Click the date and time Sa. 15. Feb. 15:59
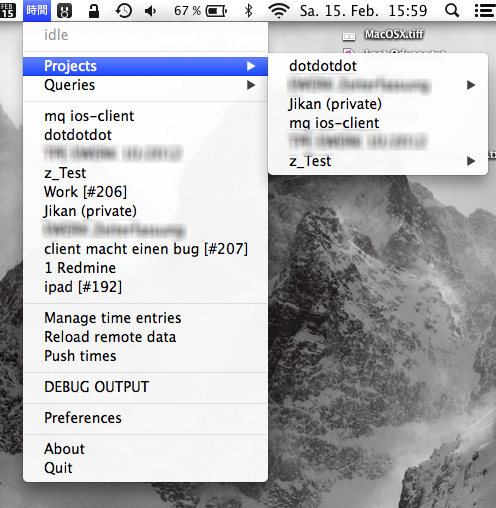This screenshot has width=496, height=508. (x=363, y=11)
